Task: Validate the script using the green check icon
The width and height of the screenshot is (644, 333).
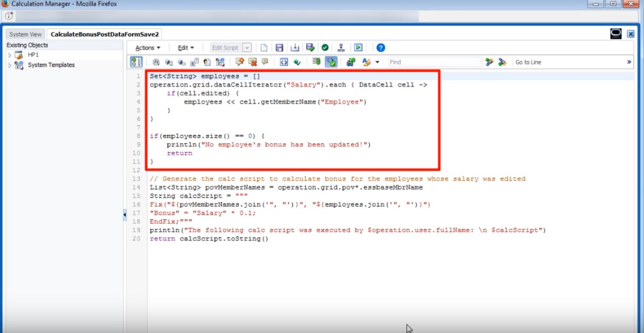Action: [325, 47]
